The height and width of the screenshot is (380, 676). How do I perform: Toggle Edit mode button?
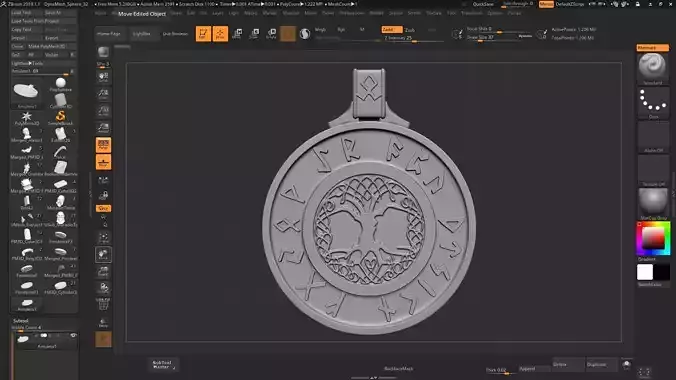pos(203,34)
